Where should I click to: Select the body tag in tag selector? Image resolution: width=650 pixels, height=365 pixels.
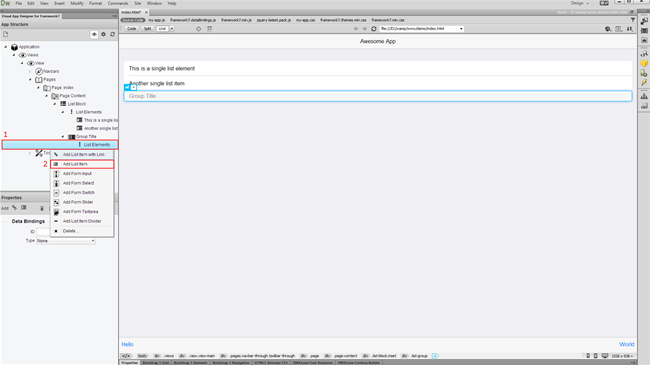(142, 356)
